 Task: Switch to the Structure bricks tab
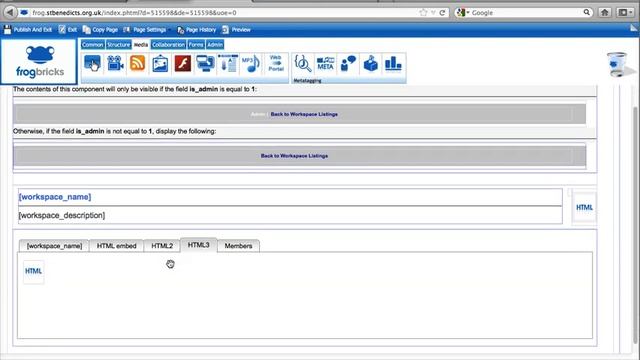[x=118, y=44]
